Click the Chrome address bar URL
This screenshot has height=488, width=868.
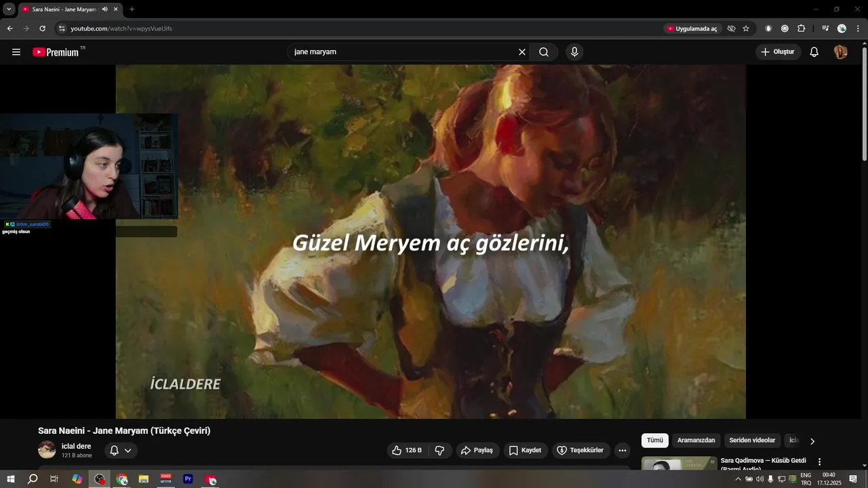[121, 28]
